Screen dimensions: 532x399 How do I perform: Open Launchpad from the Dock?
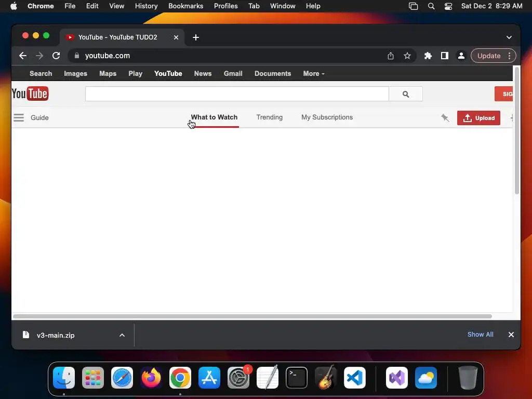point(93,378)
